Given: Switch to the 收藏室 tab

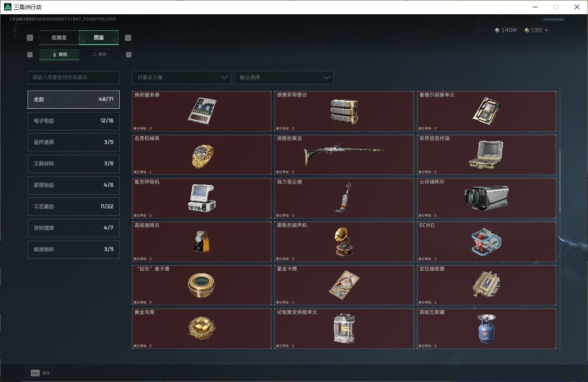Looking at the screenshot, I should [x=59, y=38].
